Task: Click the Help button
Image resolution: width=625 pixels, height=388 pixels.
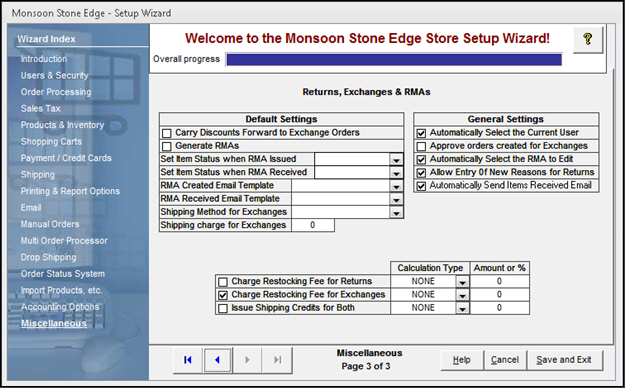Action: [462, 360]
